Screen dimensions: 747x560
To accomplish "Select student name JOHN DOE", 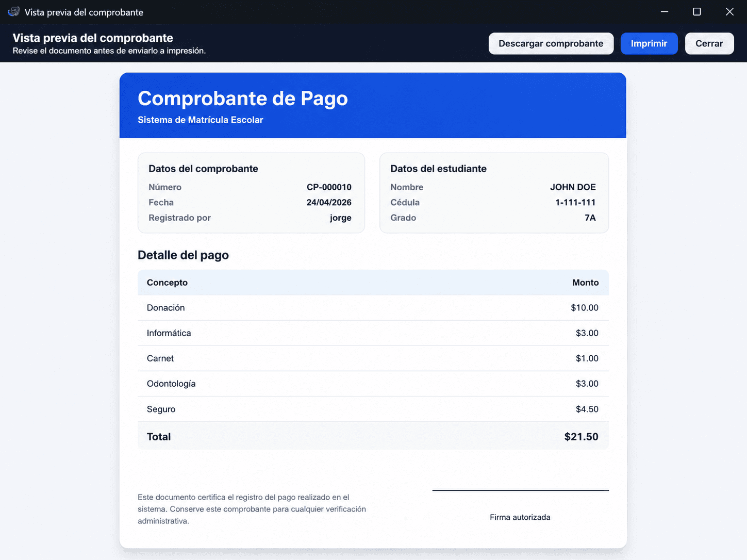I will coord(573,187).
